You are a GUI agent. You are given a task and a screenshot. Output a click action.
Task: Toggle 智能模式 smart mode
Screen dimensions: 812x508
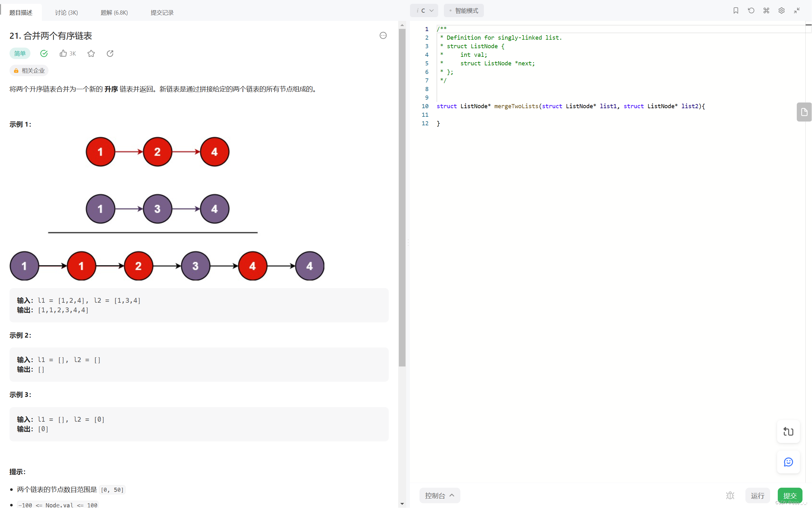coord(464,11)
